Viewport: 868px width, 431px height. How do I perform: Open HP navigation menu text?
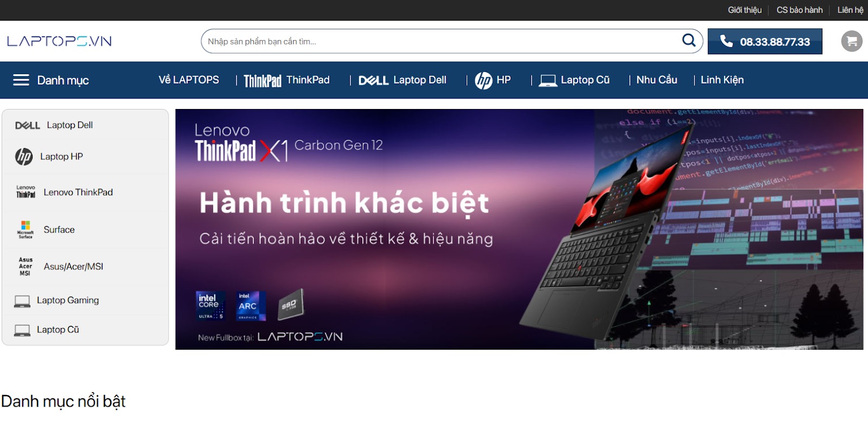coord(503,80)
